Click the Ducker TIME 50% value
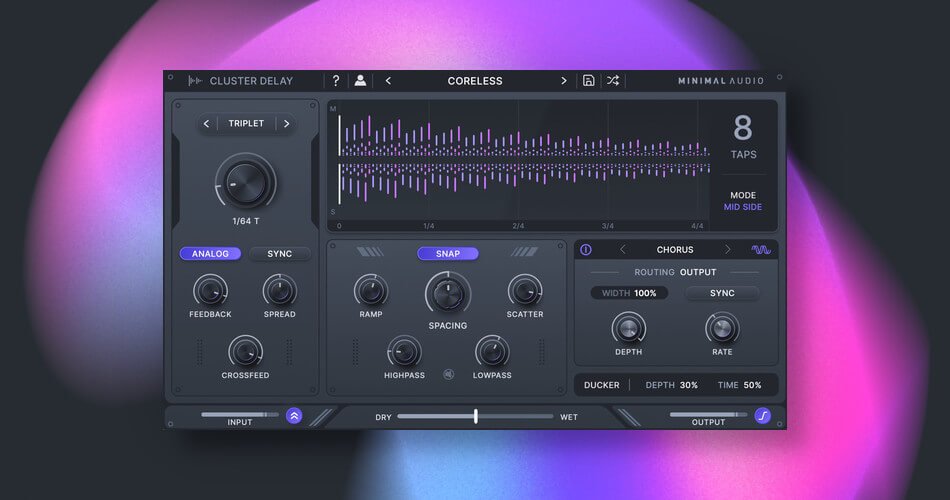The image size is (950, 500). tap(739, 385)
